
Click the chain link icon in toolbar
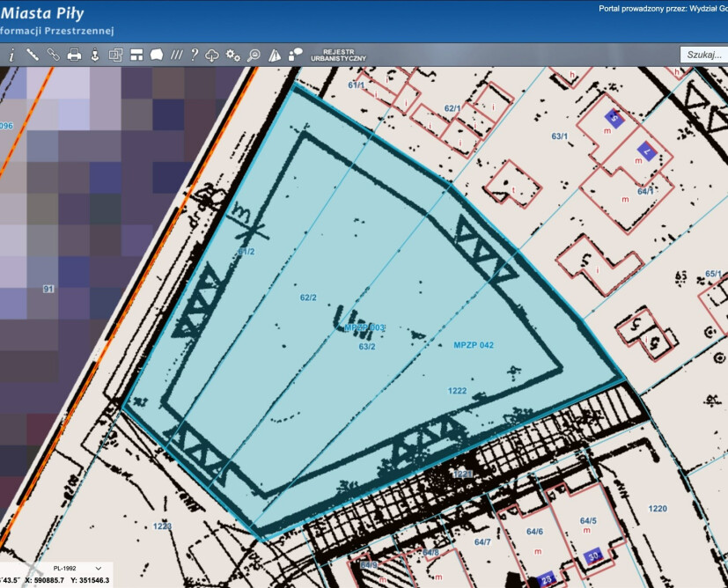click(x=53, y=55)
